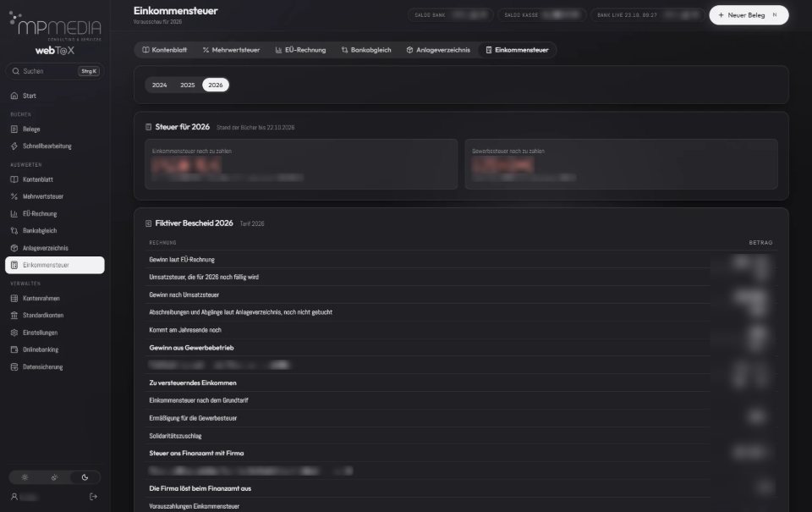812x512 pixels.
Task: Click the Saldo Kasse pill
Action: click(x=541, y=15)
